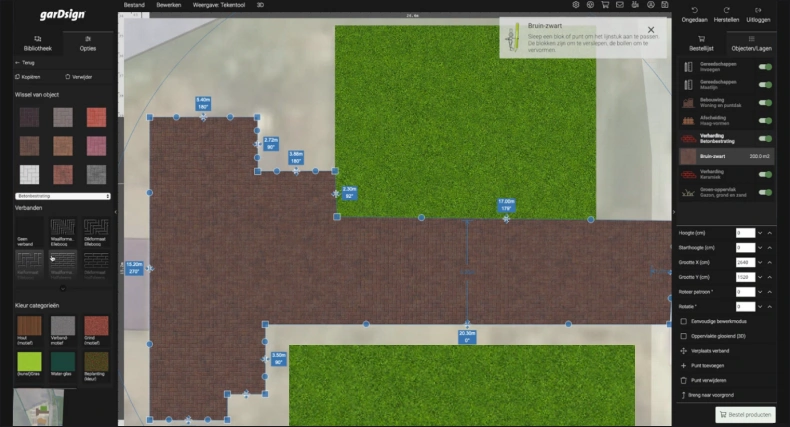Increase Hoogte (cm) with up chevron

click(770, 233)
